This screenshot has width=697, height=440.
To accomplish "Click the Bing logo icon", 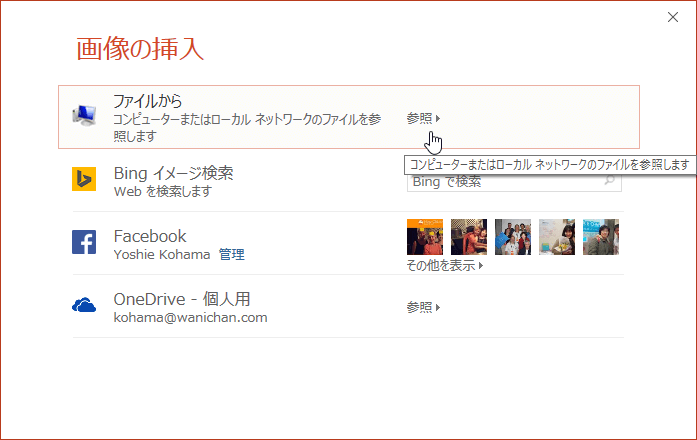I will coord(84,179).
